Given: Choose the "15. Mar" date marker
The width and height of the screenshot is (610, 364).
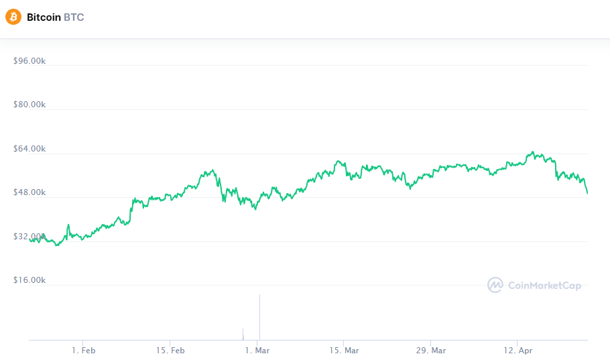Looking at the screenshot, I should pos(344,351).
